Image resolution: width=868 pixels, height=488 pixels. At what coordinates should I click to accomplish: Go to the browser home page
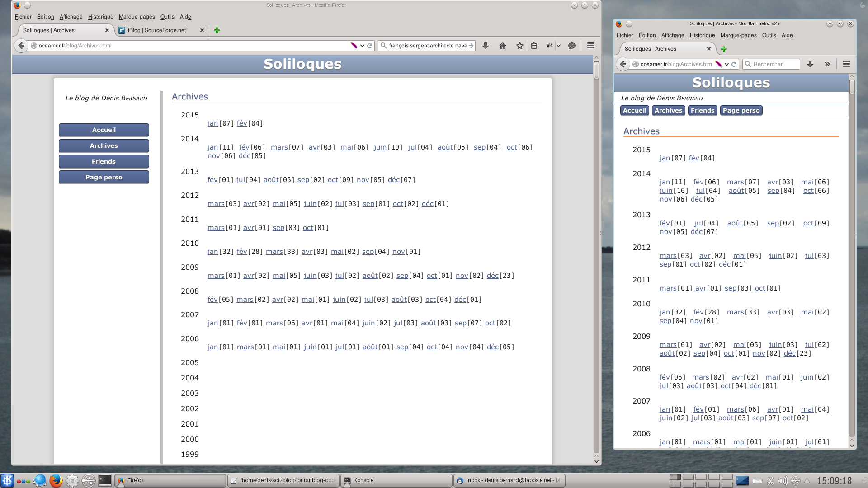(x=502, y=45)
